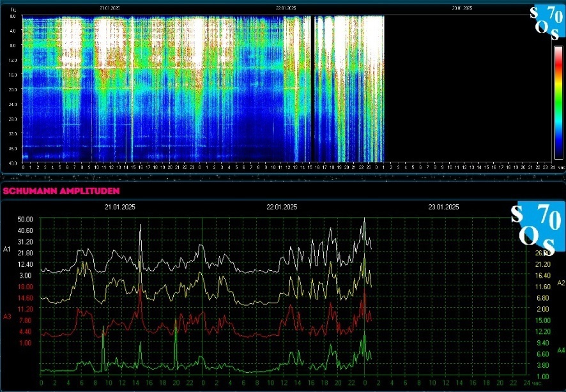Select the 23.01.2025 date above the spectrogram
This screenshot has width=566, height=392.
pyautogui.click(x=462, y=8)
